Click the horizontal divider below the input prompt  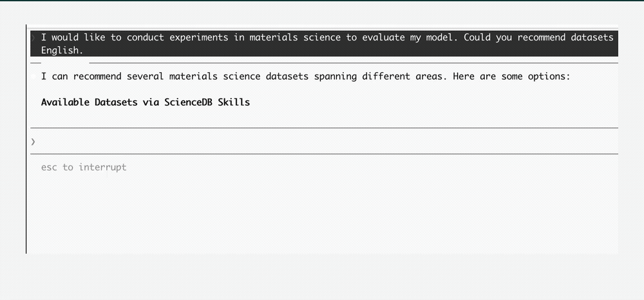(324, 154)
